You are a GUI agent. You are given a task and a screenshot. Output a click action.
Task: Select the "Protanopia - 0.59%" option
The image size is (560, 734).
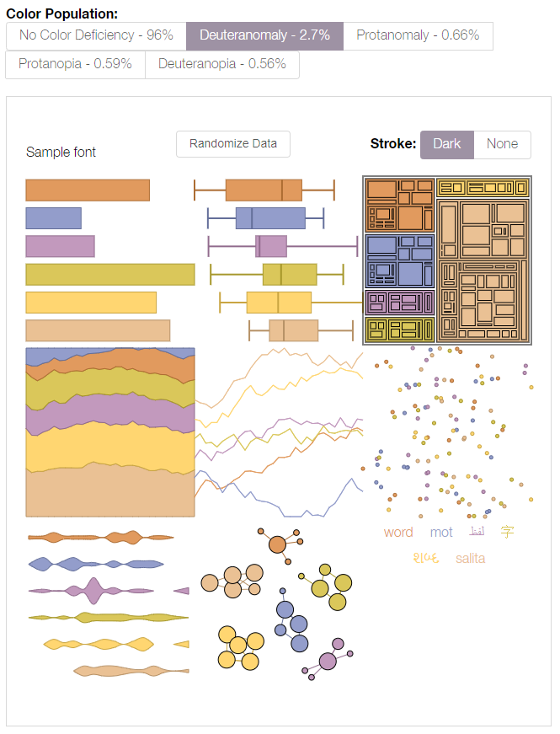[74, 64]
